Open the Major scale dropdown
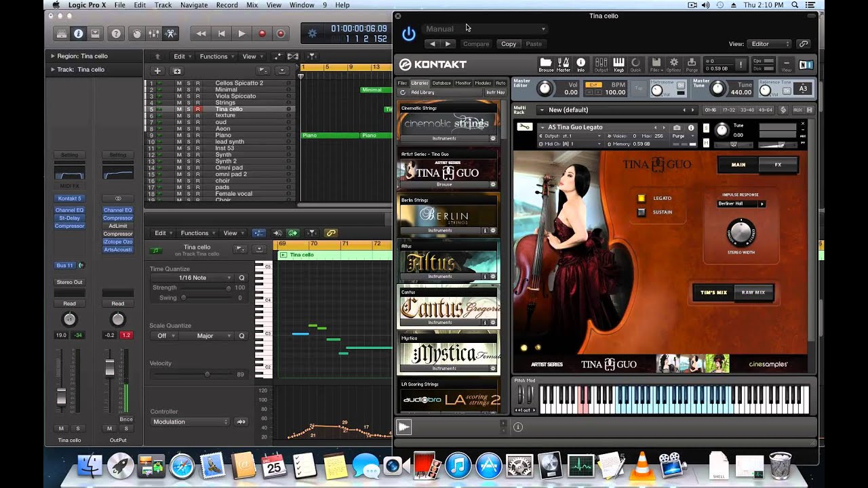 (x=207, y=335)
